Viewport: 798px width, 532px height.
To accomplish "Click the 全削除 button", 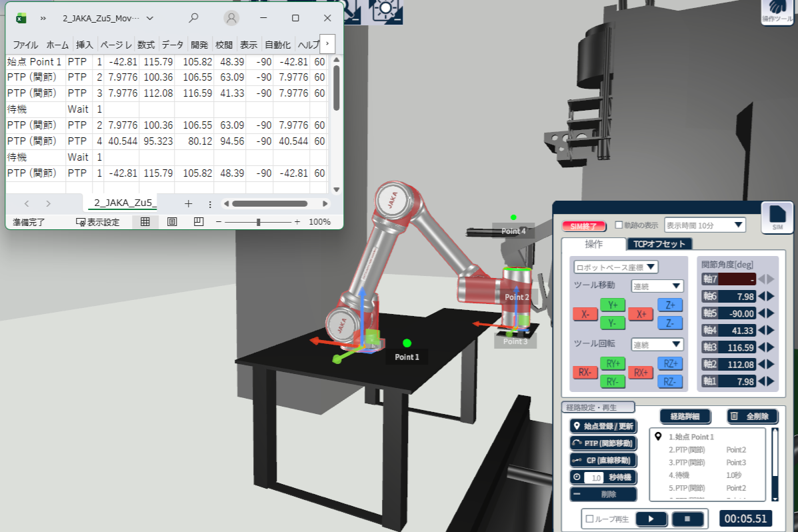I will pos(753,416).
